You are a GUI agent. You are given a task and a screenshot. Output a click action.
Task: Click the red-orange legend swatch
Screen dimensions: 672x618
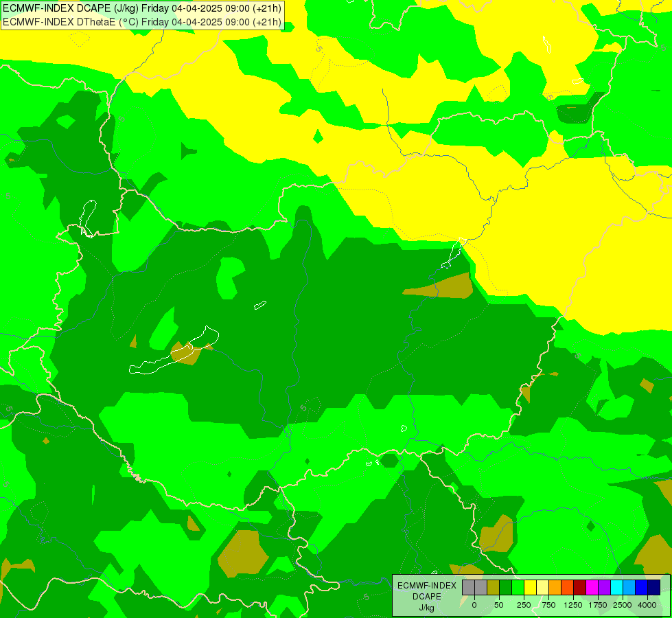click(x=568, y=588)
